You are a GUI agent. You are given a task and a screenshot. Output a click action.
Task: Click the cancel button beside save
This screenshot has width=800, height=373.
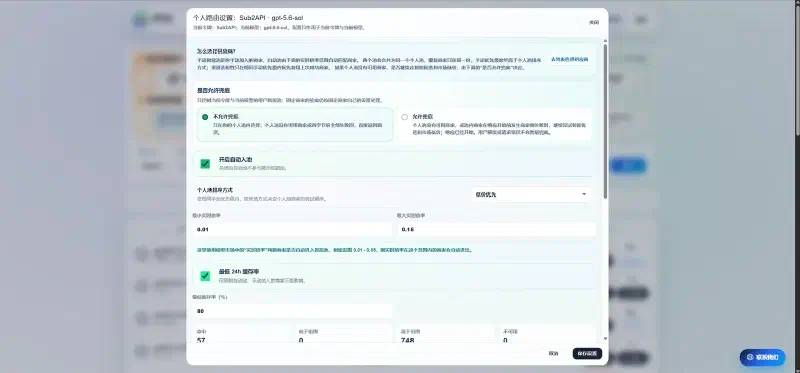[x=554, y=354]
